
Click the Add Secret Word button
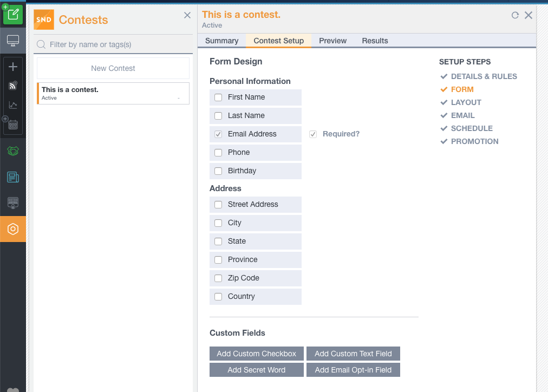256,370
